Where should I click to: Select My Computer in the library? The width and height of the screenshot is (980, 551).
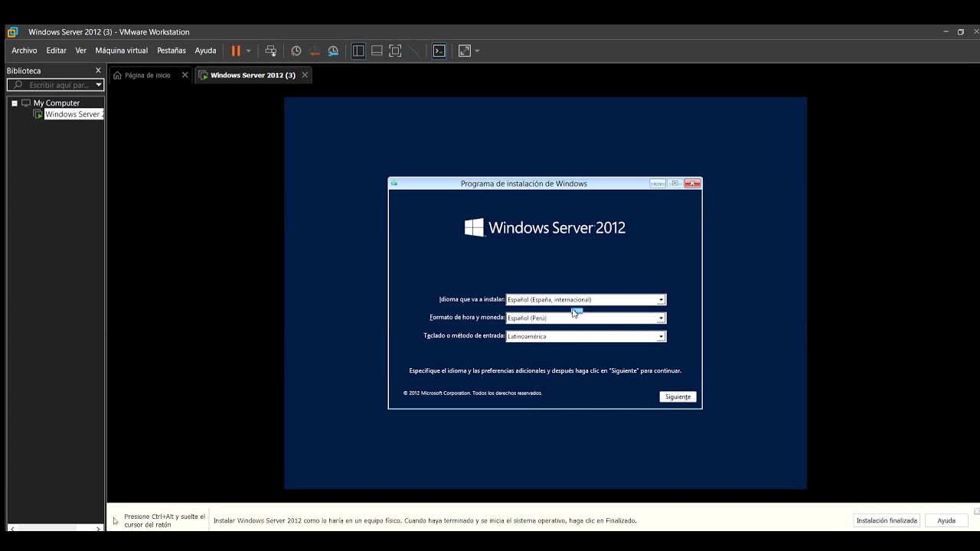click(56, 103)
